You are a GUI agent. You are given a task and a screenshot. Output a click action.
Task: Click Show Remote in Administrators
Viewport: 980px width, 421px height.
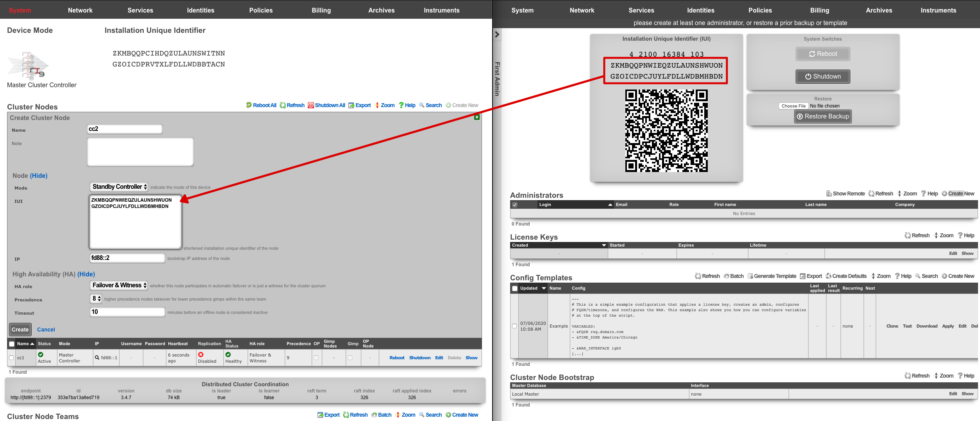click(x=845, y=193)
